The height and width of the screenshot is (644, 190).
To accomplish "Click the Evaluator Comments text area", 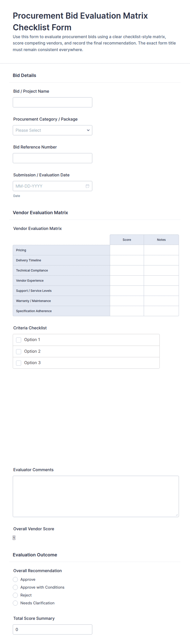I will tap(96, 496).
